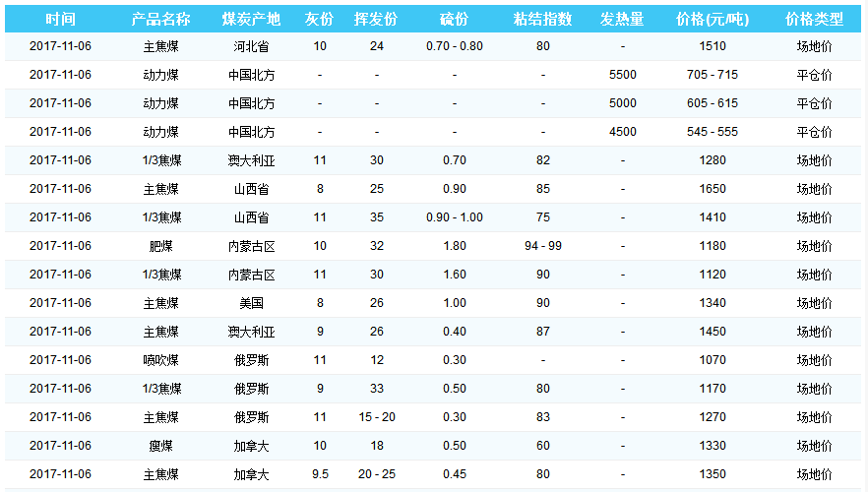This screenshot has width=868, height=492.
Task: Select the price value 1650
Action: click(713, 189)
